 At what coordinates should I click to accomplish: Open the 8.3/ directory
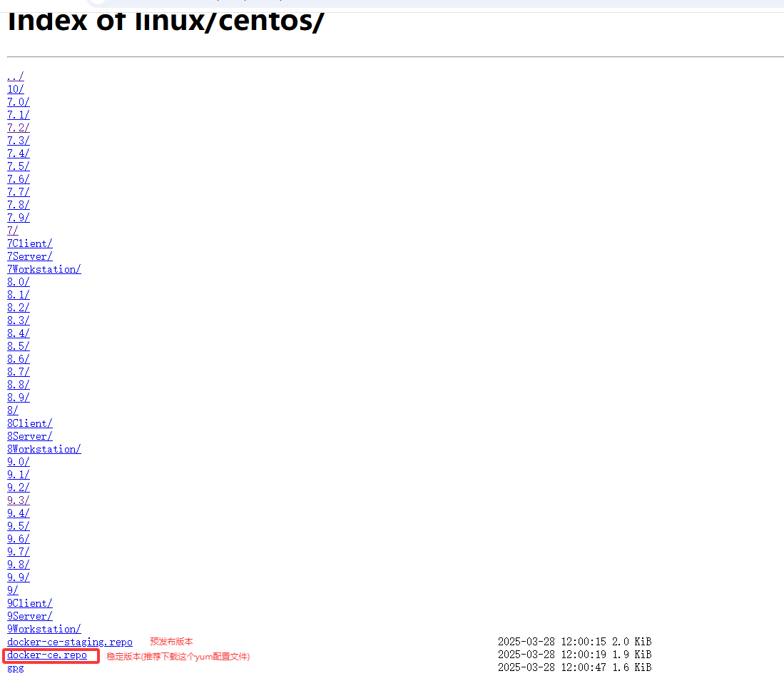coord(19,321)
